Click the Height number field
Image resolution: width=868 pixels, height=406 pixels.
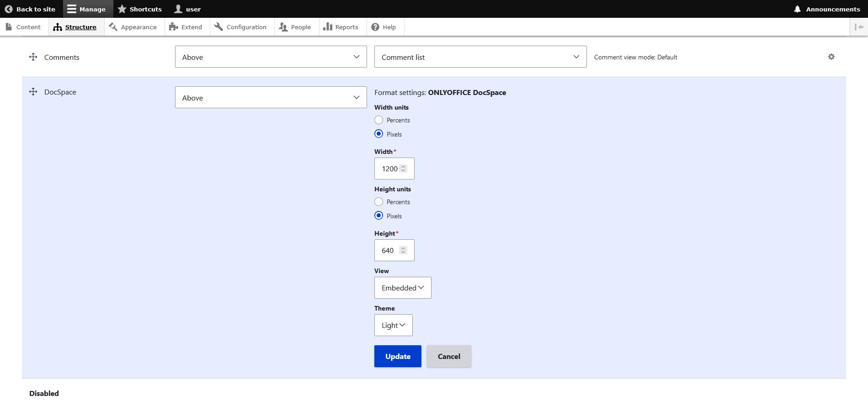tap(394, 250)
